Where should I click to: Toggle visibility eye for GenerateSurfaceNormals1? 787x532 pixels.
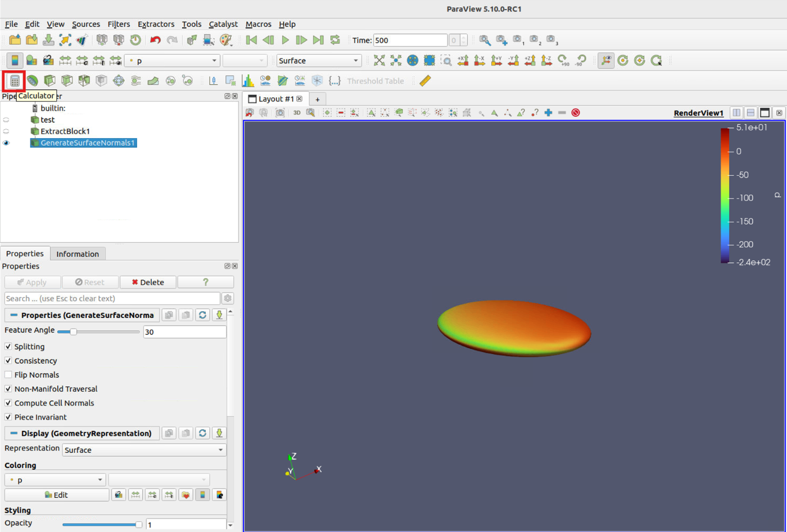click(x=6, y=143)
